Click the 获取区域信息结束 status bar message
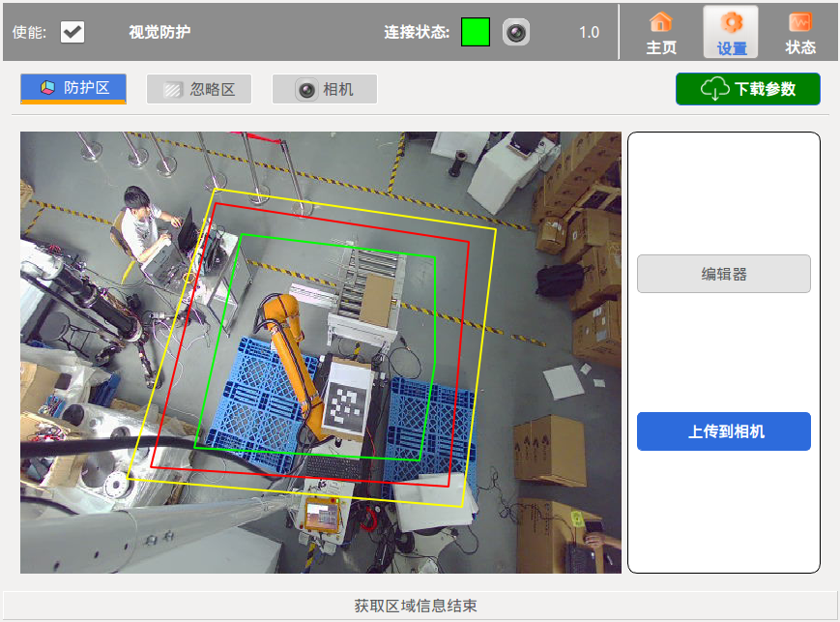 [416, 606]
